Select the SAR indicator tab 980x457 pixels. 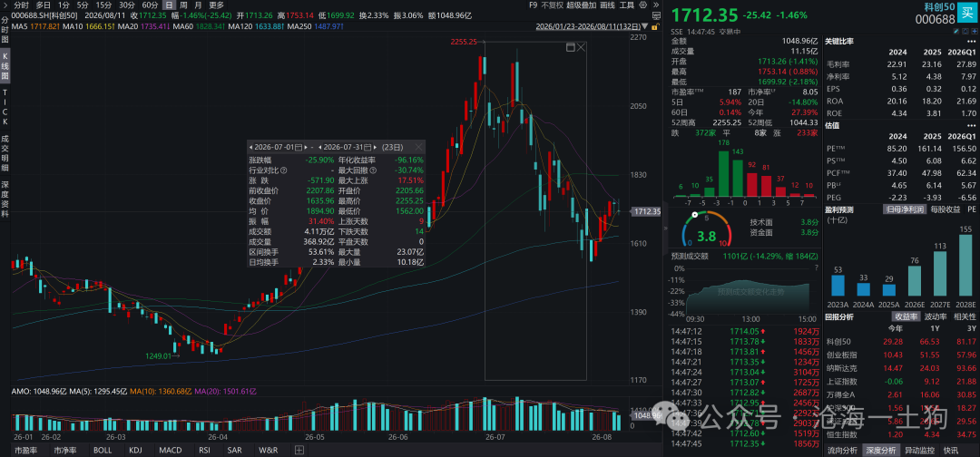[234, 450]
